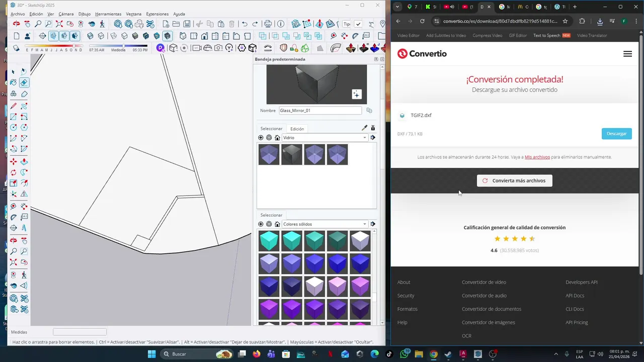Open API Docs footer link
644x362 pixels.
tap(575, 296)
